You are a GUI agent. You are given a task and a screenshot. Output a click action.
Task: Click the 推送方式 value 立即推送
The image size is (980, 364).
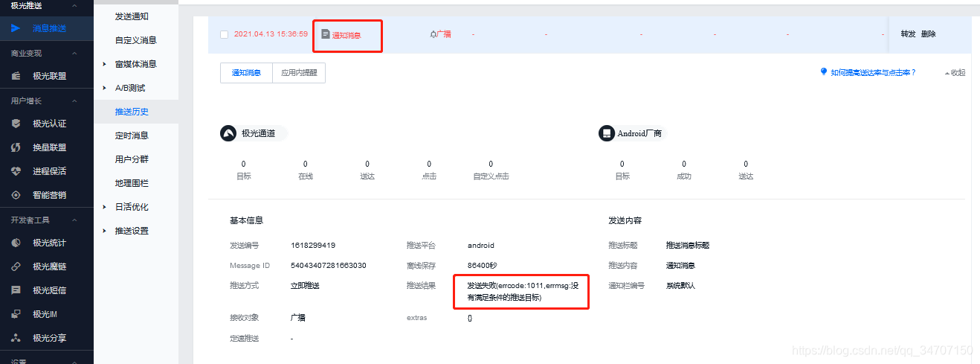[x=305, y=286]
